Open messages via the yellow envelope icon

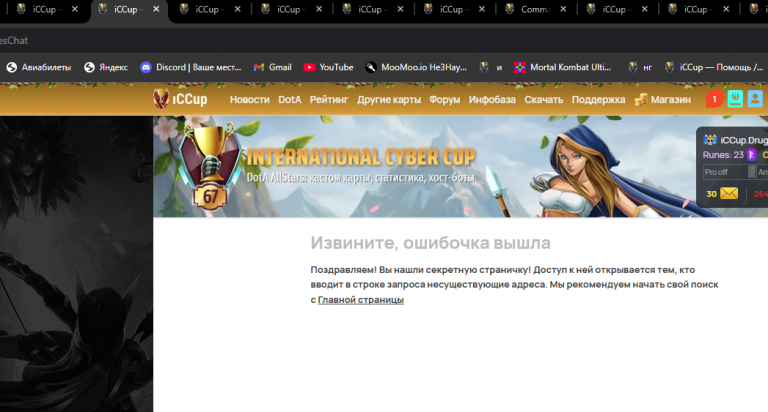pyautogui.click(x=729, y=194)
